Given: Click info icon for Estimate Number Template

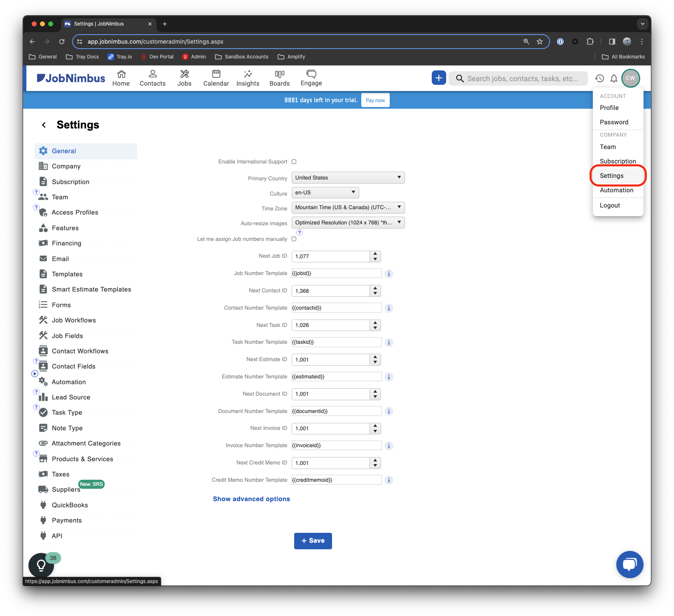Looking at the screenshot, I should click(x=388, y=377).
